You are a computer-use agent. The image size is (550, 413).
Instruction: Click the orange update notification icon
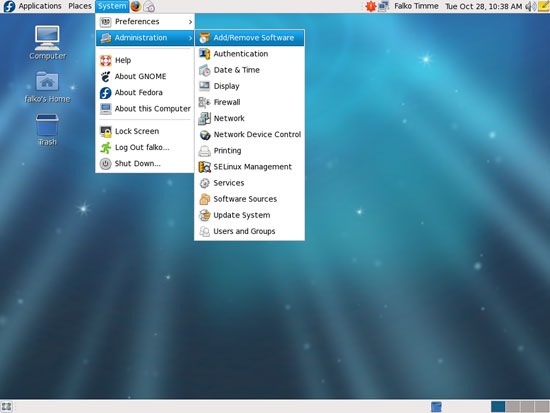[370, 6]
